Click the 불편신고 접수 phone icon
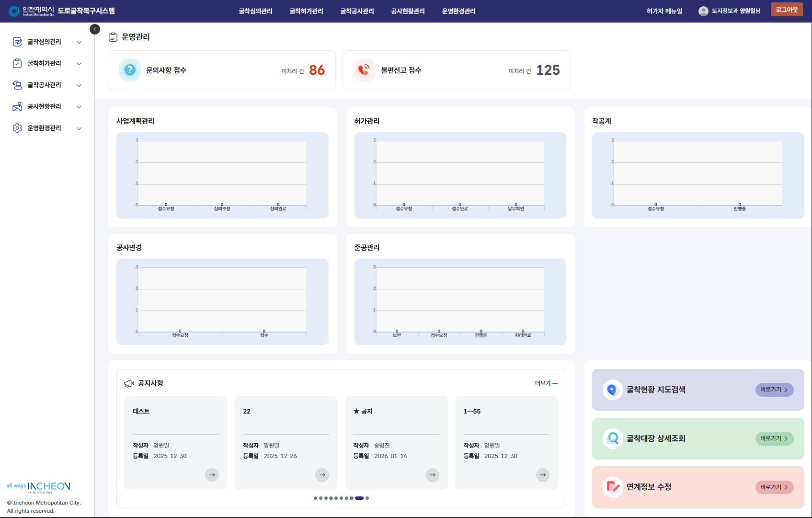The height and width of the screenshot is (518, 812). 364,70
